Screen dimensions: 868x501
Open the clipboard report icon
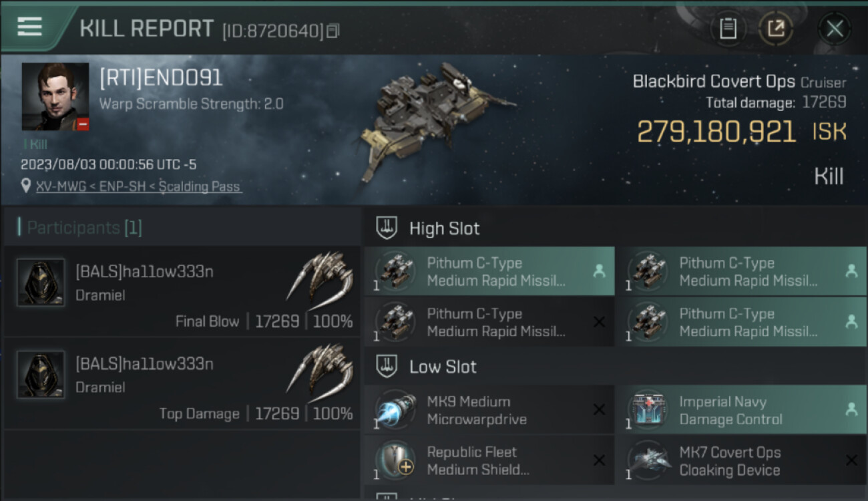point(728,29)
